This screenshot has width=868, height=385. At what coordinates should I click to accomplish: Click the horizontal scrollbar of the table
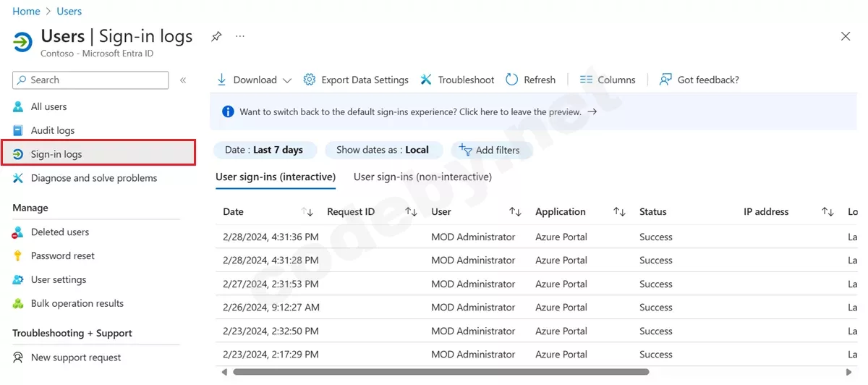point(440,372)
